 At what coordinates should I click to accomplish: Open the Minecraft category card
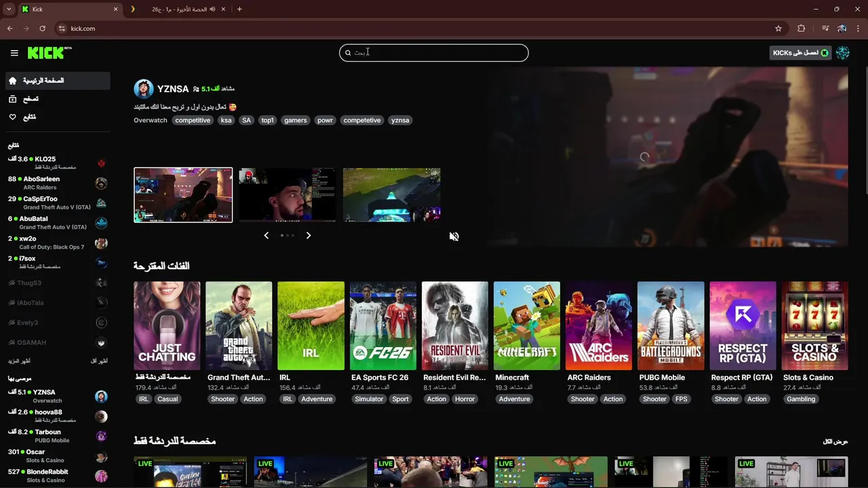(527, 326)
